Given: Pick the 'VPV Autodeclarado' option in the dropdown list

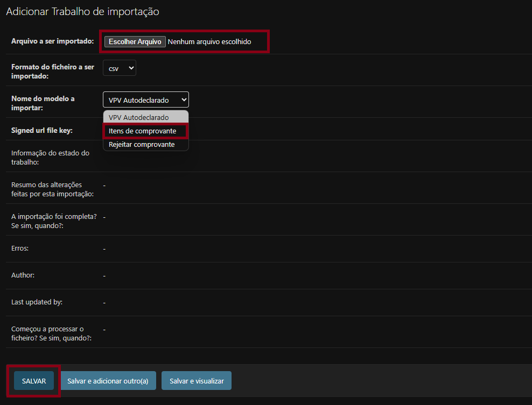Looking at the screenshot, I should point(139,117).
